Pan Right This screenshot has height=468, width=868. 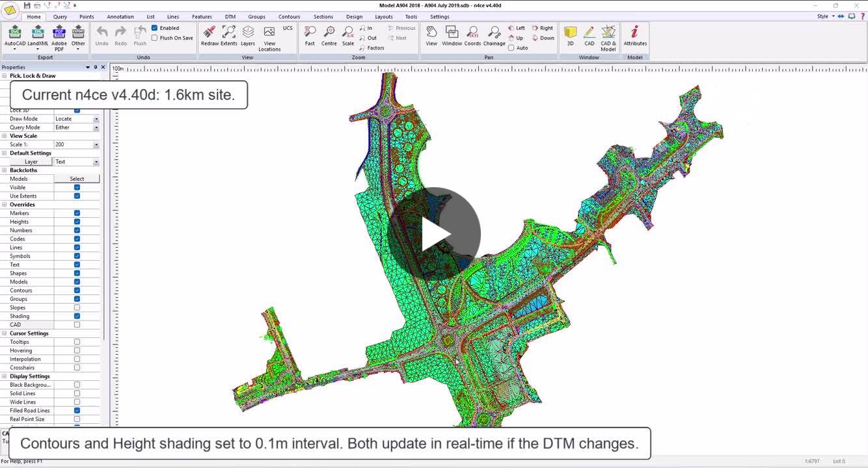point(543,29)
